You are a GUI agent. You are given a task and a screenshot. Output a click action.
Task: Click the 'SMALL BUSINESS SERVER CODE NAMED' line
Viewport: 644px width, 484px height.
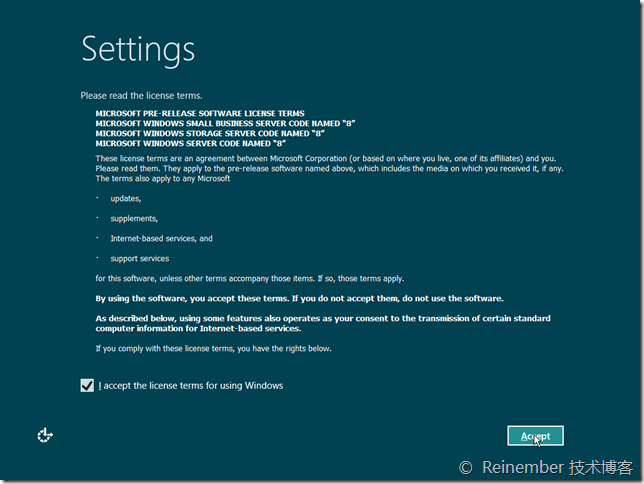225,123
